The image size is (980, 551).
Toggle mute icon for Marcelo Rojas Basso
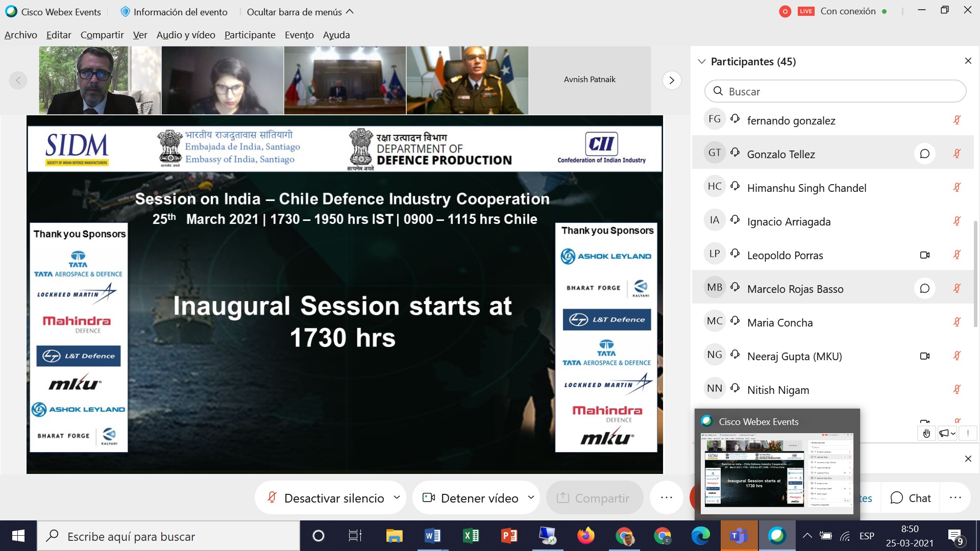click(957, 288)
